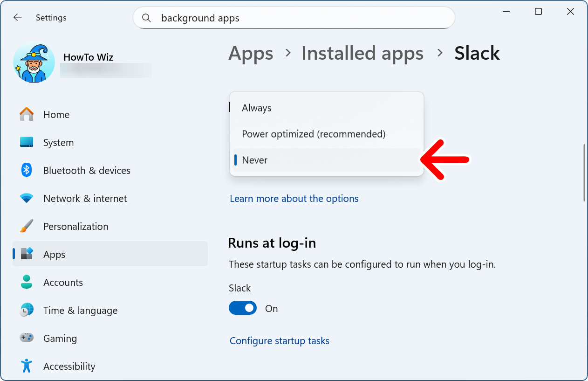This screenshot has width=588, height=381.
Task: Open the Home page icon
Action: click(27, 114)
